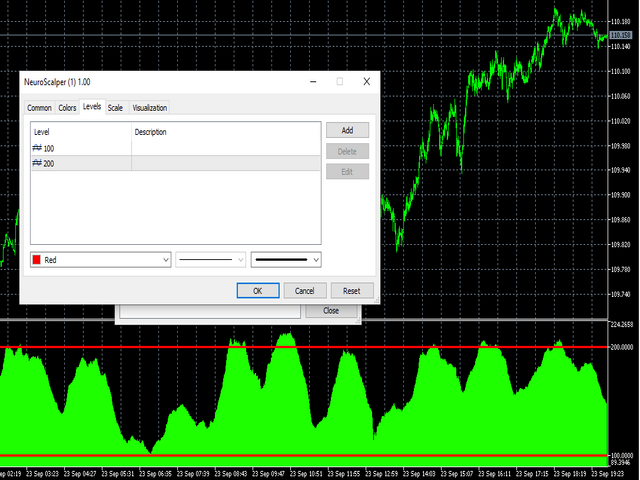The width and height of the screenshot is (640, 480).
Task: Open the line width dropdown
Action: pyautogui.click(x=286, y=260)
